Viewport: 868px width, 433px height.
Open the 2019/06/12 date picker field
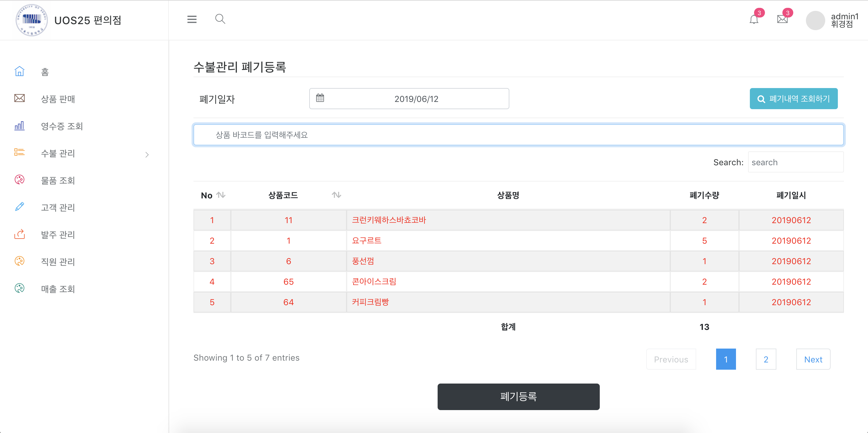click(416, 99)
